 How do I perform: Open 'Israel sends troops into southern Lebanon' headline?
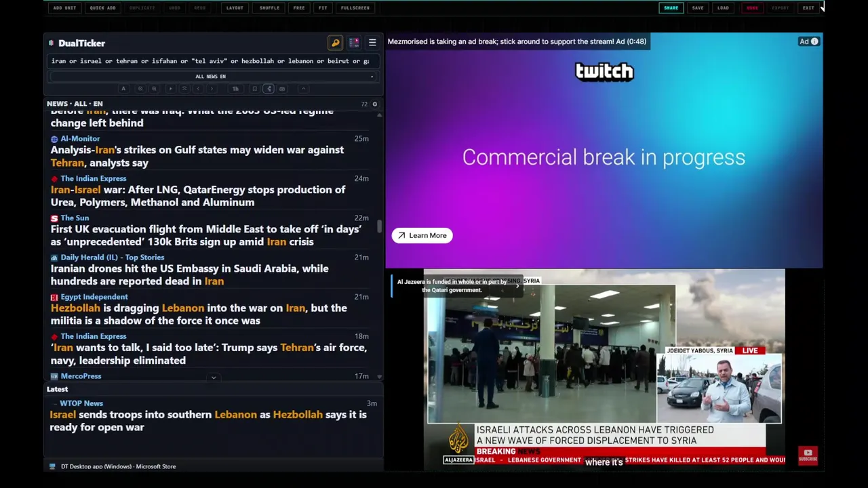pos(208,421)
